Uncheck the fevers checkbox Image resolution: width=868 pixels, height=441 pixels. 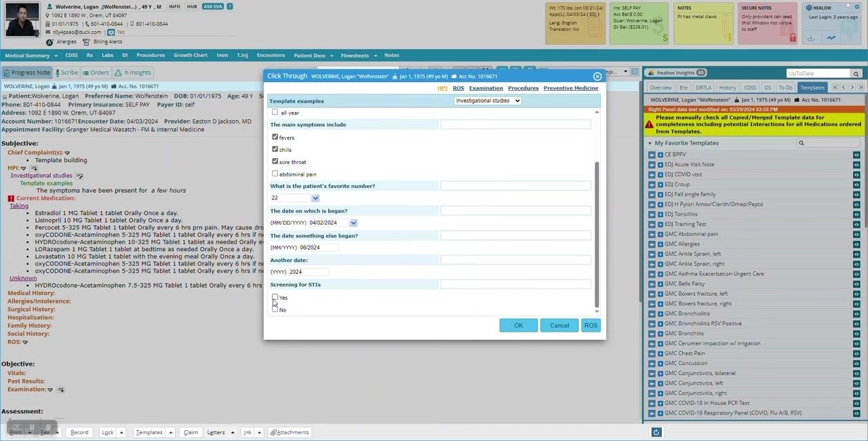[x=275, y=137]
